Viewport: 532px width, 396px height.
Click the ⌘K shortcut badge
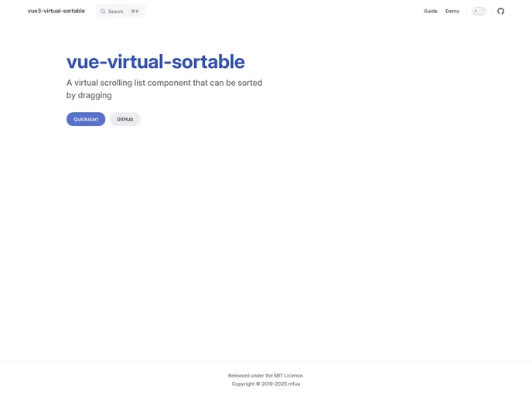click(x=135, y=12)
